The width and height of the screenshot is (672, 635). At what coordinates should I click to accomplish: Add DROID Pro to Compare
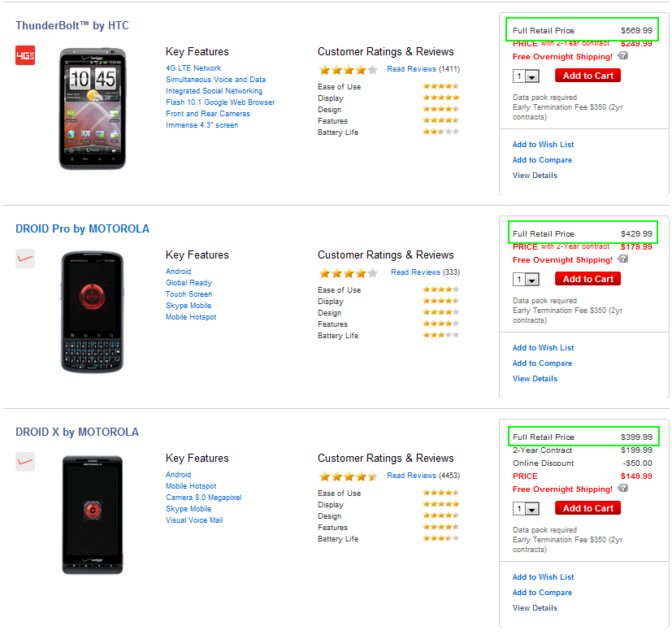pyautogui.click(x=542, y=363)
